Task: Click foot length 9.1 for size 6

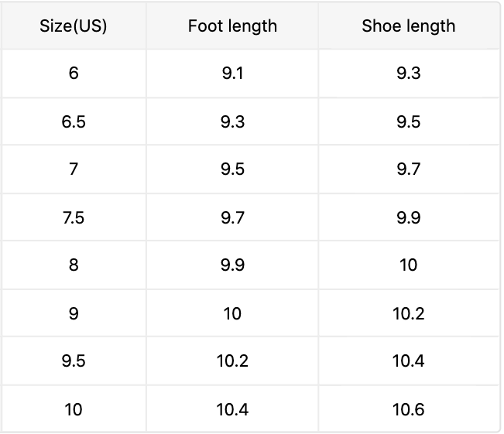Action: tap(232, 73)
